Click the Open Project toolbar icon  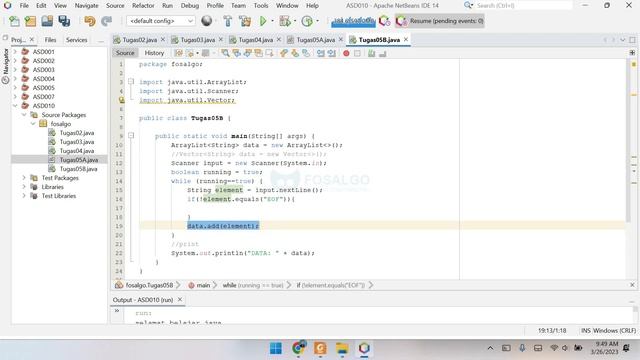[x=47, y=21]
